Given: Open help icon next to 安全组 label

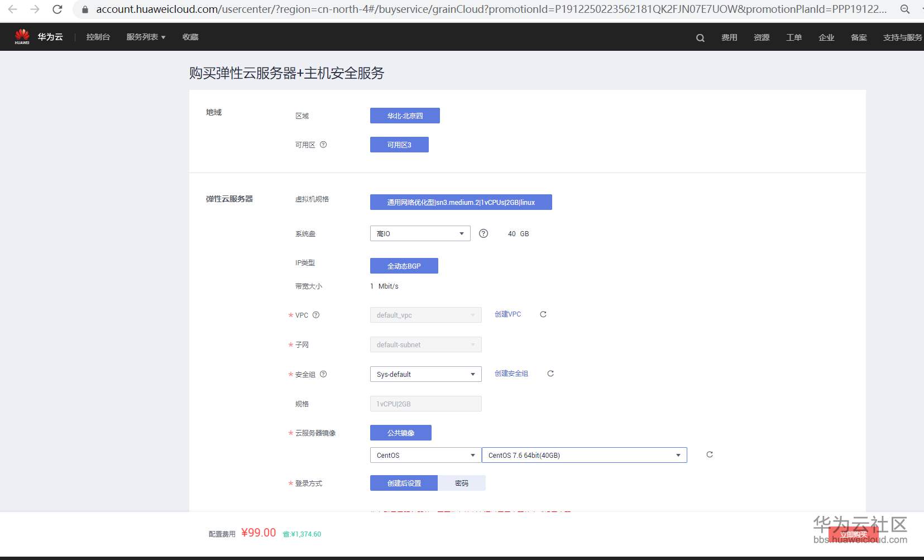Looking at the screenshot, I should [323, 374].
